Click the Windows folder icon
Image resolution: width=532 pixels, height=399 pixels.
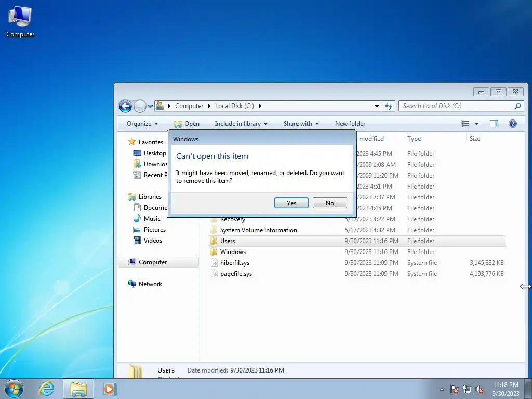coord(214,252)
